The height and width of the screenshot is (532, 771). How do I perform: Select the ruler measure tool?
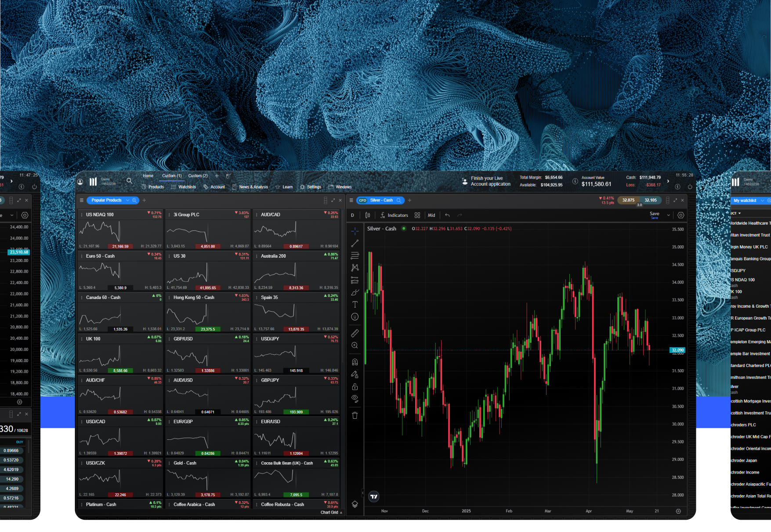(x=355, y=333)
